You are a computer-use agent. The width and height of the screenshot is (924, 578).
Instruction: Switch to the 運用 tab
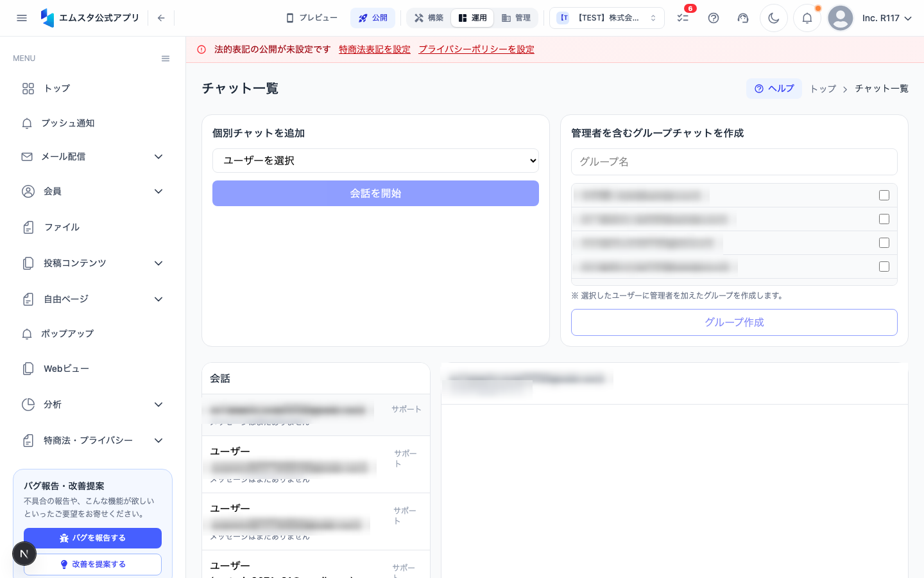(x=472, y=18)
